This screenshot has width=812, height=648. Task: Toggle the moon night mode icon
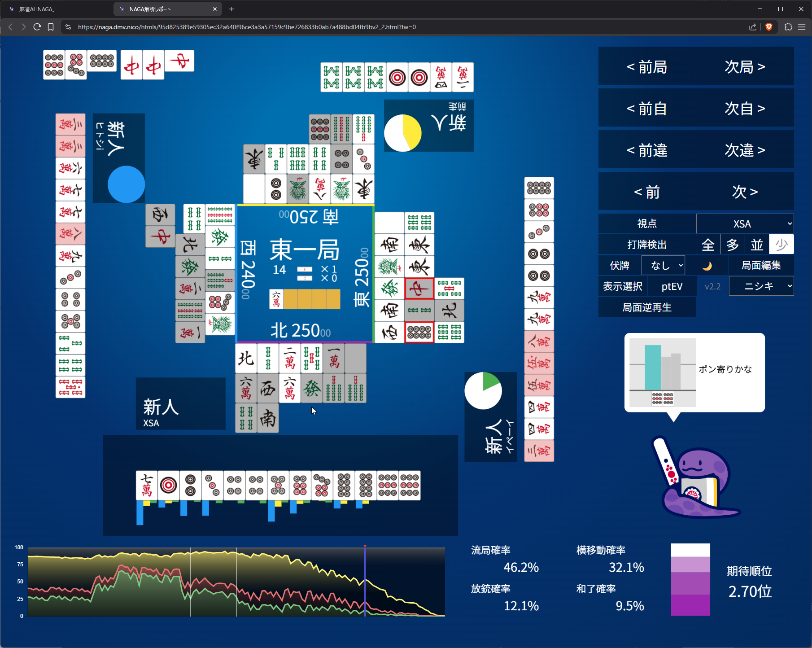pyautogui.click(x=707, y=266)
